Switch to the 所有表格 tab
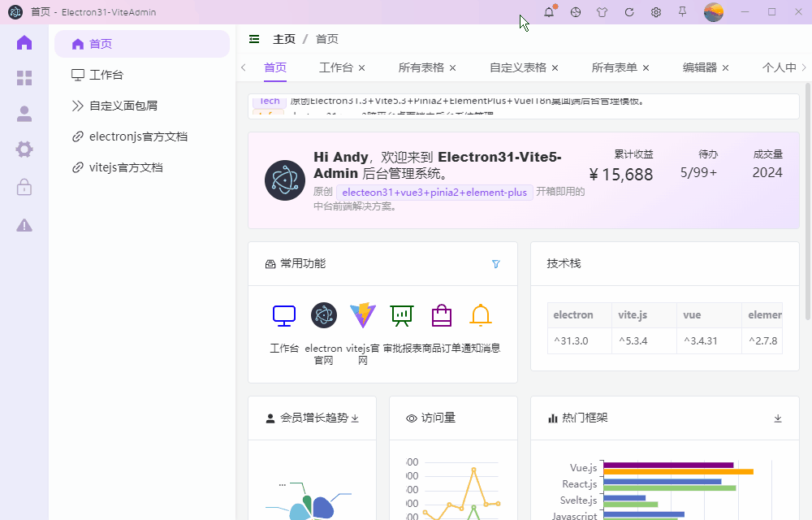This screenshot has width=812, height=520. pos(421,67)
